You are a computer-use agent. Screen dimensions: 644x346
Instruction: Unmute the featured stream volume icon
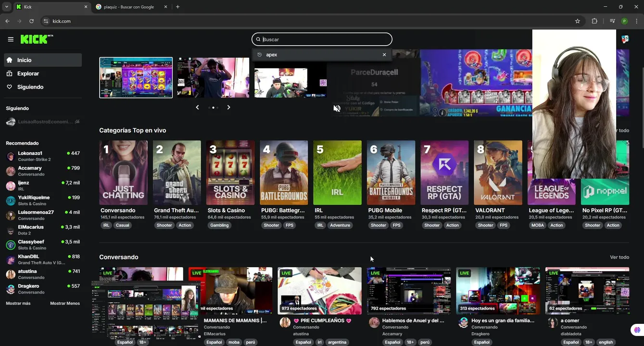(x=337, y=109)
